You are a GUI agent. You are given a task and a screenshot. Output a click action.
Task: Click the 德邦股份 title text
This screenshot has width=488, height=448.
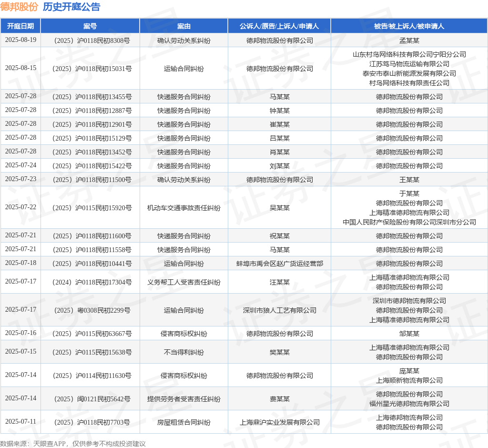coord(19,7)
